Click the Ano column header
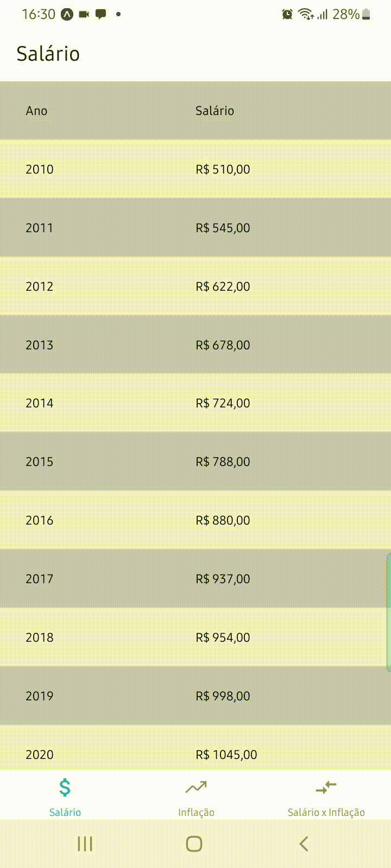 [36, 111]
